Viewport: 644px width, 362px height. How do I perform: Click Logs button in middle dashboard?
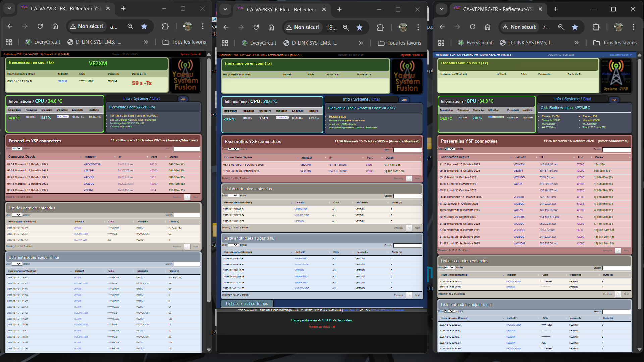click(x=404, y=100)
